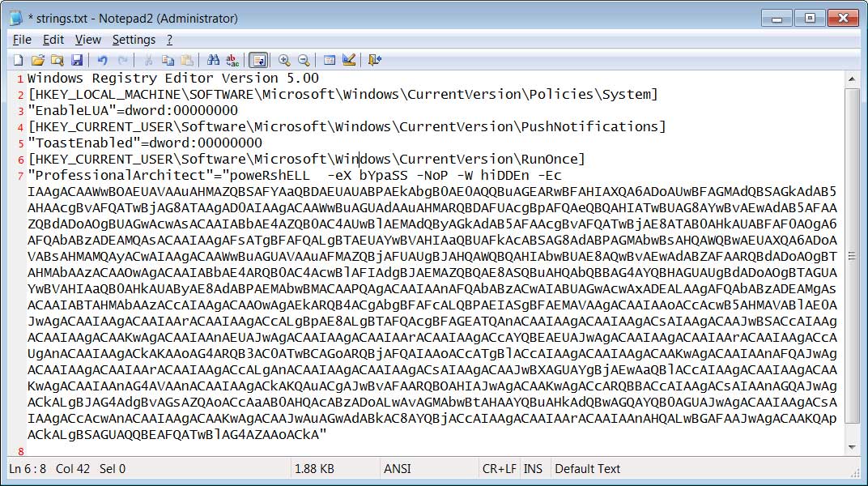Click the vertical scrollbar thumb
868x486 pixels.
point(852,256)
